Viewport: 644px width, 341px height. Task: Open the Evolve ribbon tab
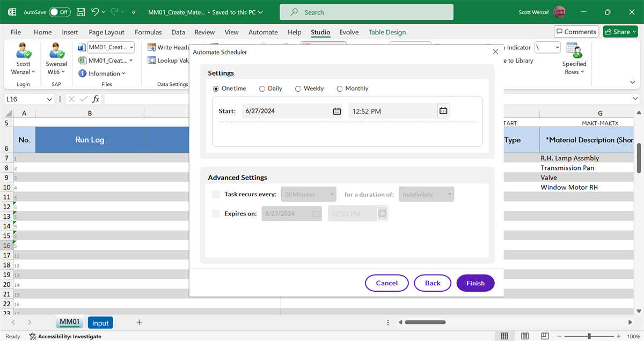(x=349, y=32)
